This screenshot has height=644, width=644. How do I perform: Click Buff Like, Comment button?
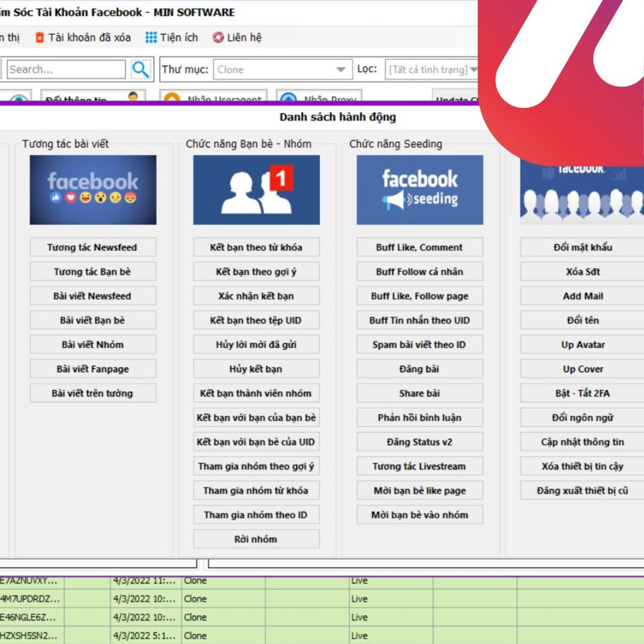coord(420,248)
